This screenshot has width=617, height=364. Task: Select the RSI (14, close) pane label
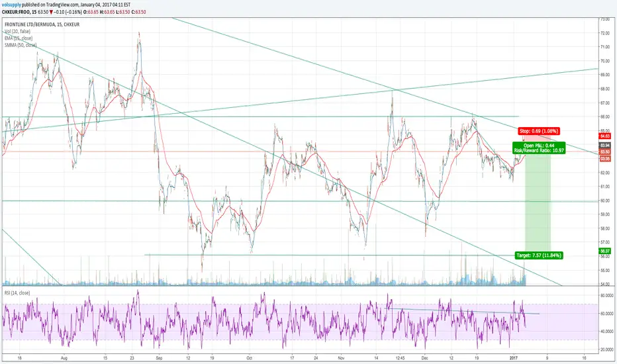17,293
